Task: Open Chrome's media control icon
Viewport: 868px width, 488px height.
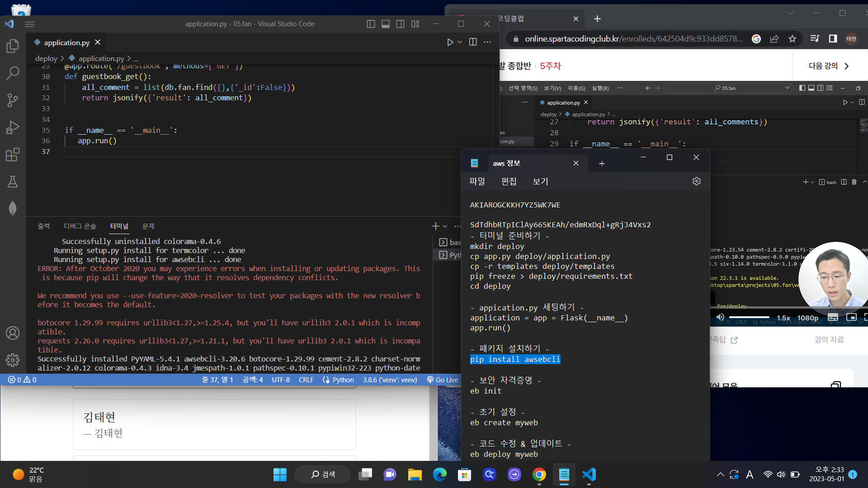Action: click(x=815, y=39)
